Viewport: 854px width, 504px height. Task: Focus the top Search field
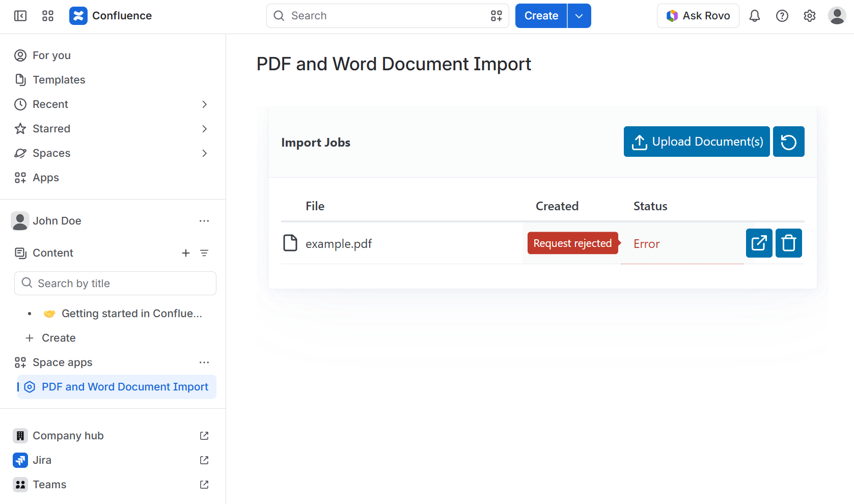point(388,16)
